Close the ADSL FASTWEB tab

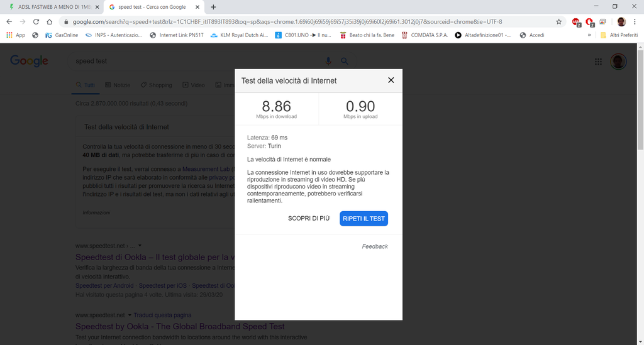point(97,7)
